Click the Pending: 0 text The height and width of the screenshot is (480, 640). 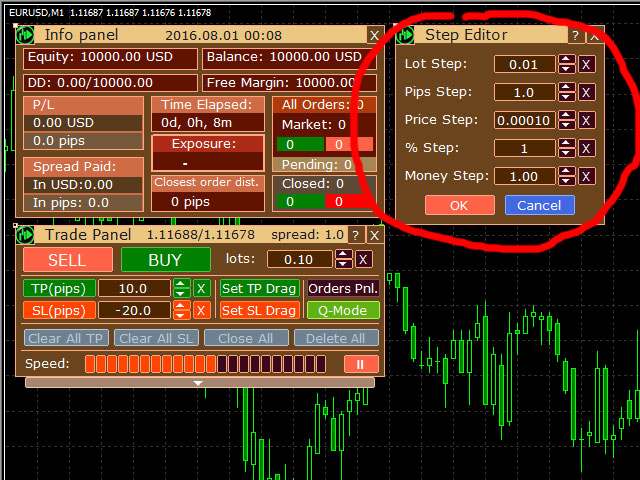pos(316,164)
